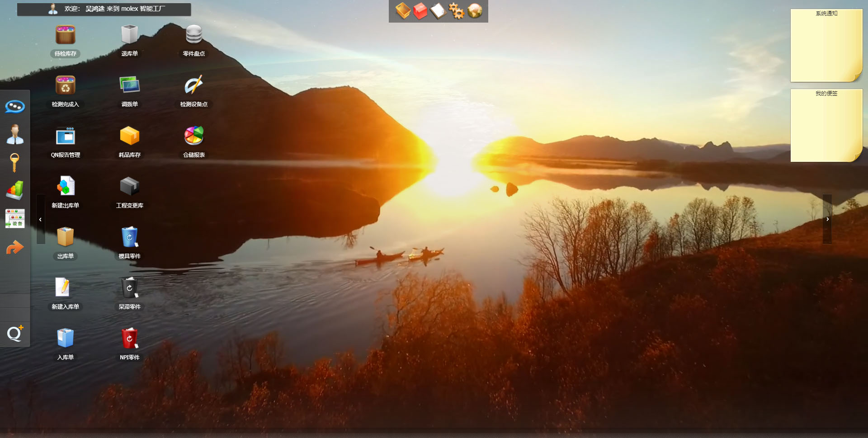This screenshot has width=868, height=438.
Task: Open 检测设备点 protractor icon
Action: pyautogui.click(x=194, y=86)
